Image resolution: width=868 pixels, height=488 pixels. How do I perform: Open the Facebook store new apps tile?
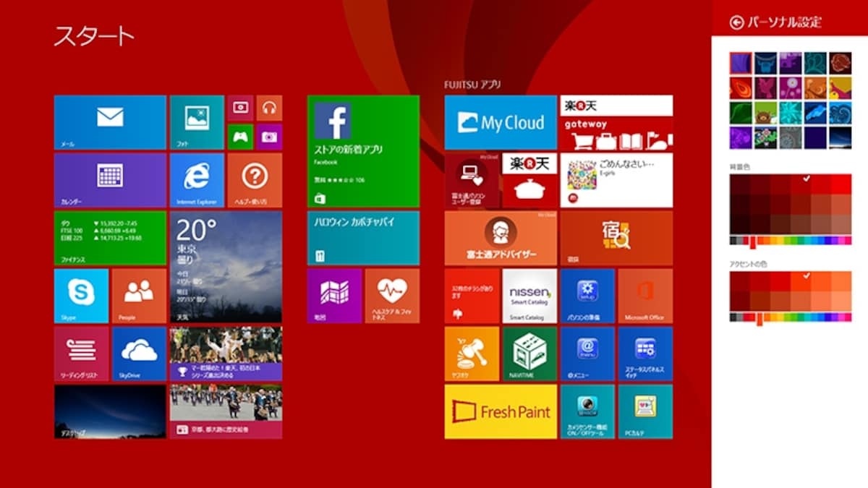363,151
